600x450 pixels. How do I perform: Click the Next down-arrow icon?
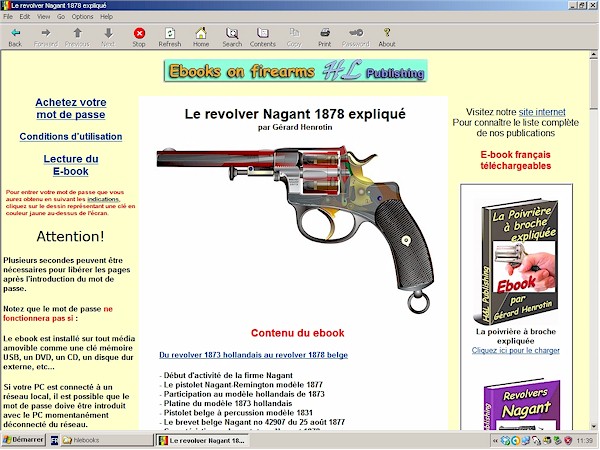pyautogui.click(x=108, y=37)
